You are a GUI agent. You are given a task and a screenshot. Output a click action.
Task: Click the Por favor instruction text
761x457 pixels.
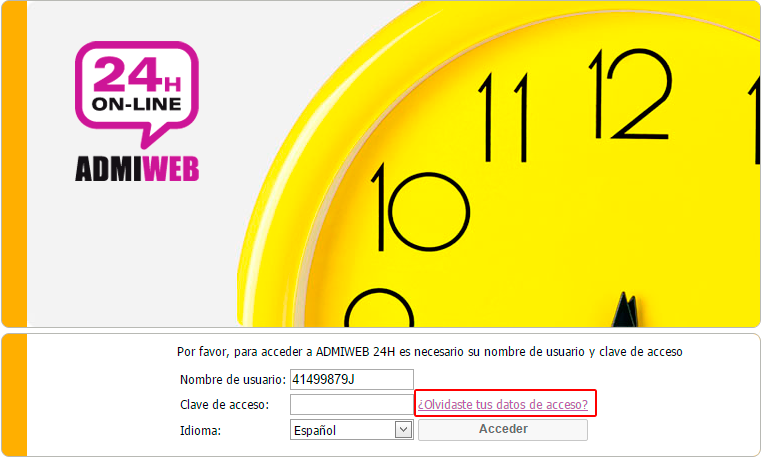pyautogui.click(x=430, y=352)
